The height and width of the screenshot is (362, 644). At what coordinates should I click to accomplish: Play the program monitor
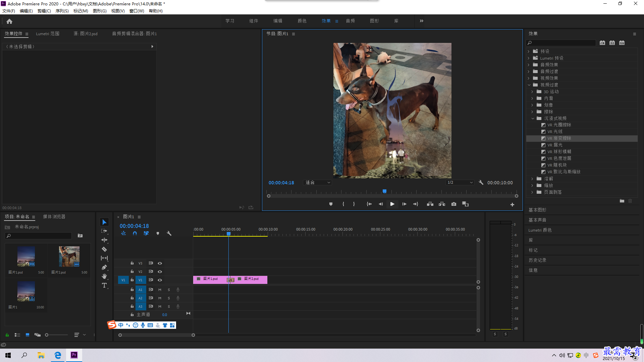(x=392, y=204)
